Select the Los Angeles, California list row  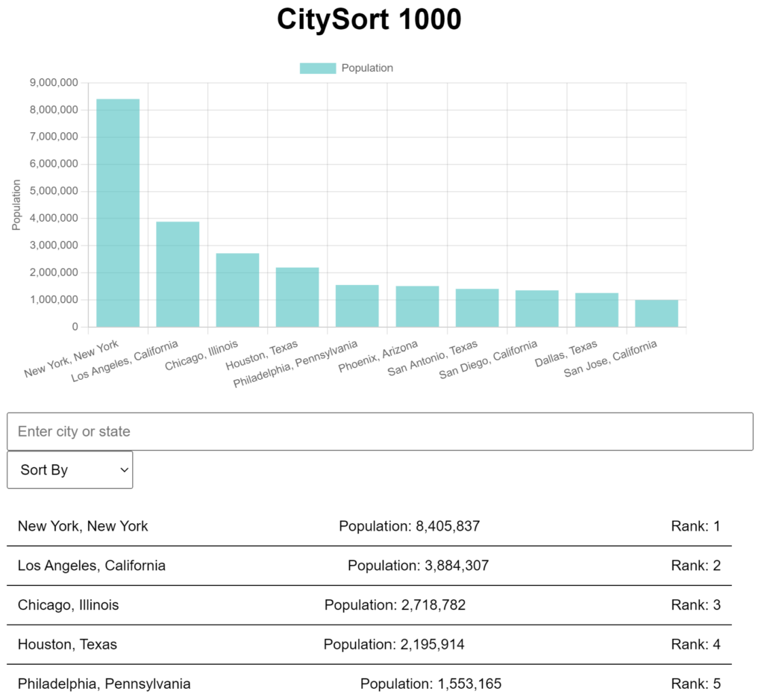pyautogui.click(x=369, y=566)
